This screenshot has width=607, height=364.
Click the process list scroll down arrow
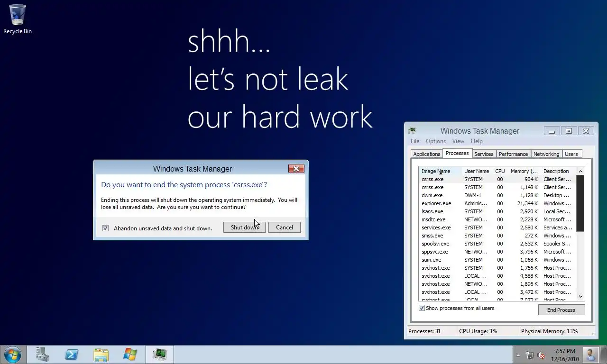[580, 296]
